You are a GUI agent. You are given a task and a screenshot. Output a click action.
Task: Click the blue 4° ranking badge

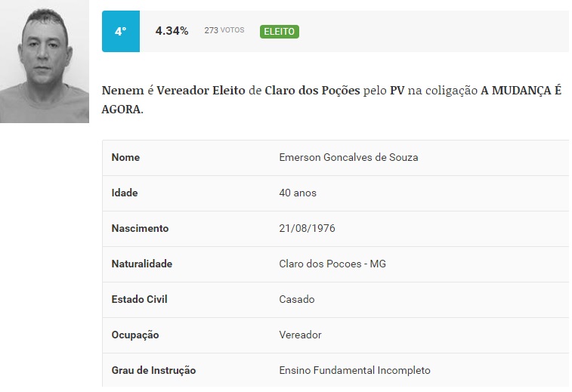pyautogui.click(x=121, y=32)
